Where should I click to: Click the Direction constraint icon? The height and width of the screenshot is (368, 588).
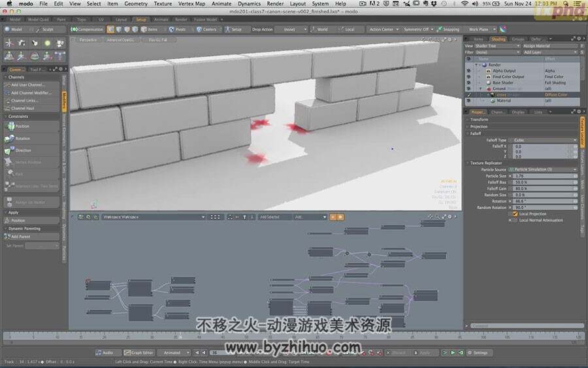[x=8, y=150]
